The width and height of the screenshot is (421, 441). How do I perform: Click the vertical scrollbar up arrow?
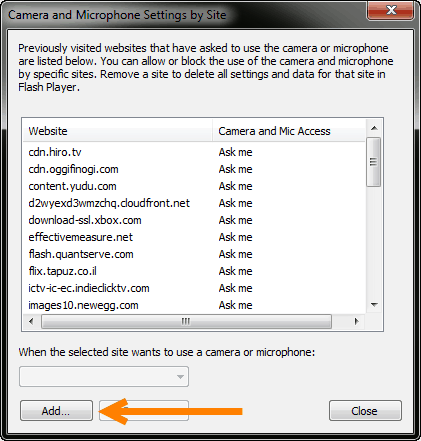[x=374, y=128]
